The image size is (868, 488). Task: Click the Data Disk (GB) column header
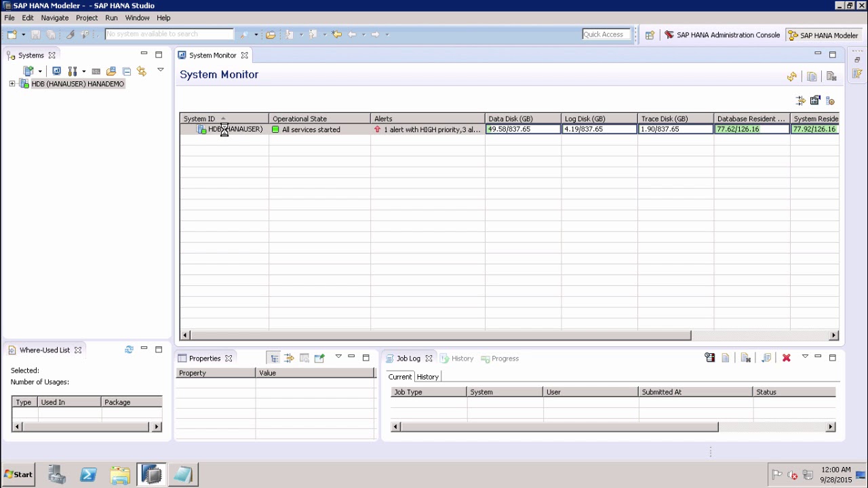523,119
